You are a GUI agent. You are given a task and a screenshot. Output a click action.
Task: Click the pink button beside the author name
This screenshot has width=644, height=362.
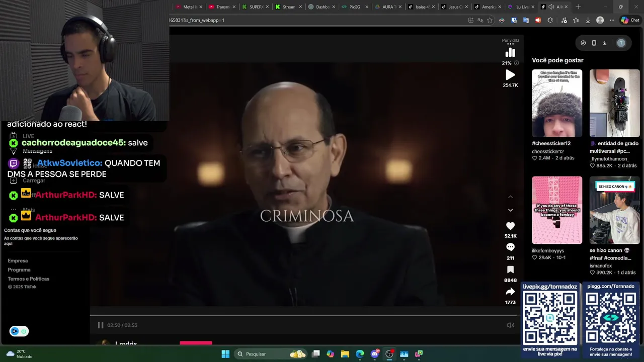pos(196,343)
